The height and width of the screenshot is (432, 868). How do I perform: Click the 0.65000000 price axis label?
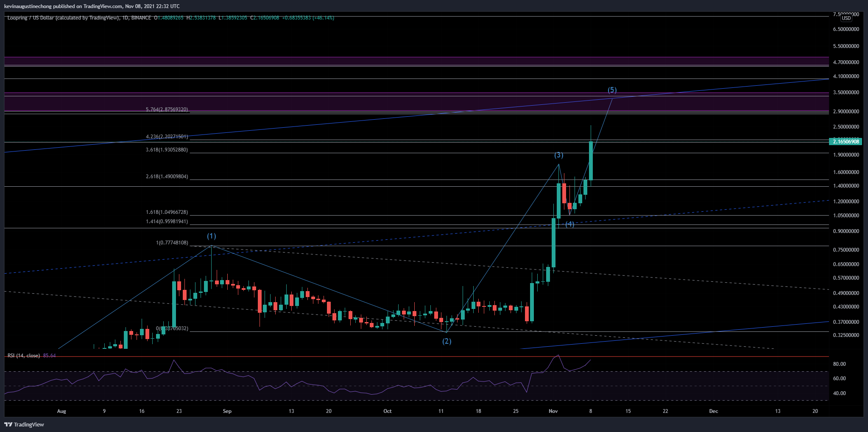pos(846,264)
